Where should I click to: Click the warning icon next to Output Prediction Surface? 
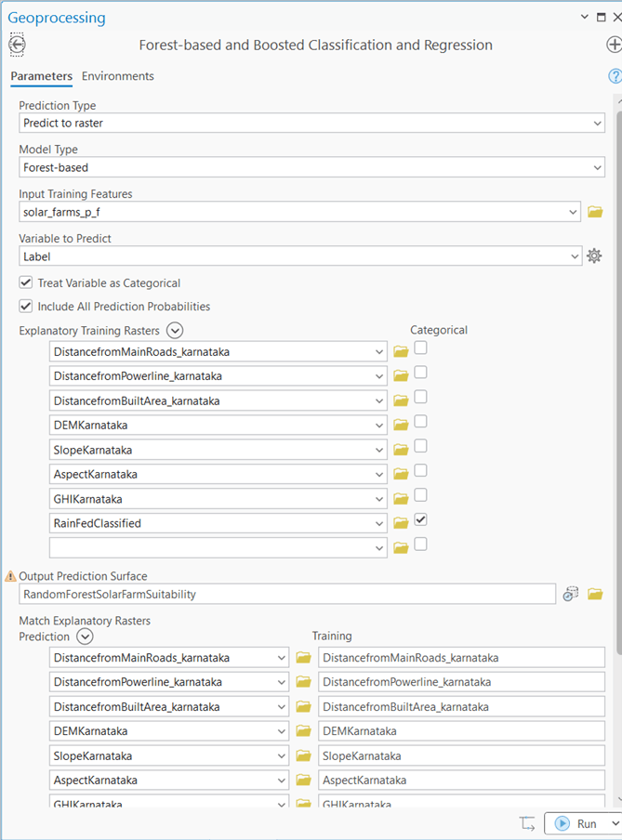[11, 575]
